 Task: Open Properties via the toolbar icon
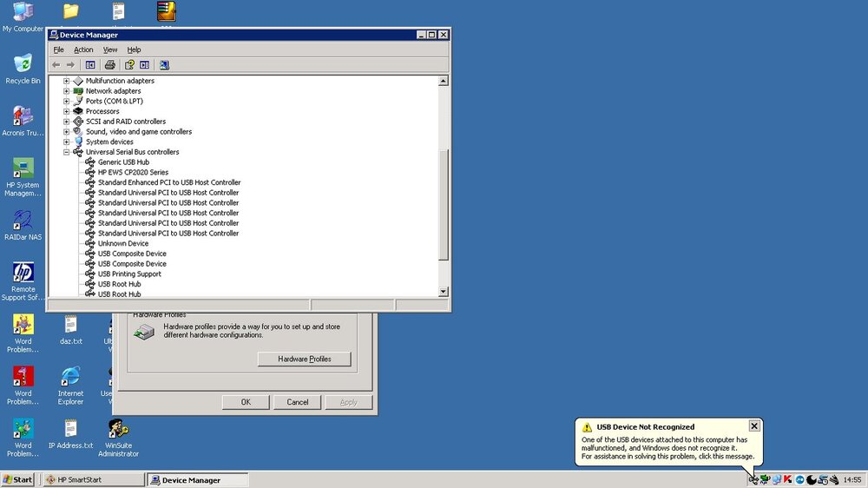tap(129, 65)
